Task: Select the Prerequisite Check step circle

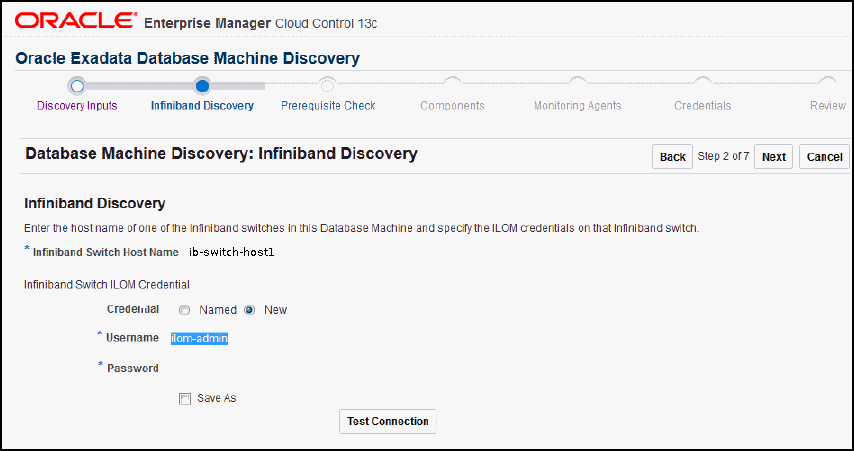Action: tap(327, 86)
